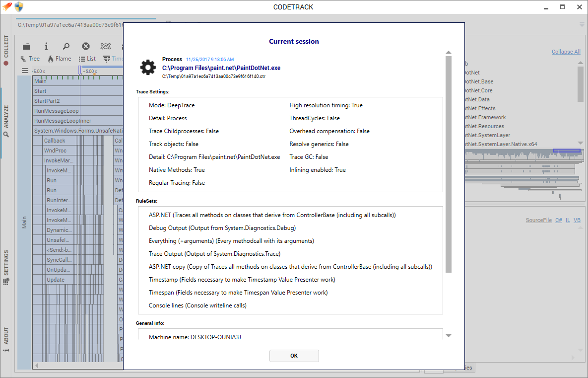Click the Collapse All link
Viewport: 588px width, 378px height.
(566, 52)
